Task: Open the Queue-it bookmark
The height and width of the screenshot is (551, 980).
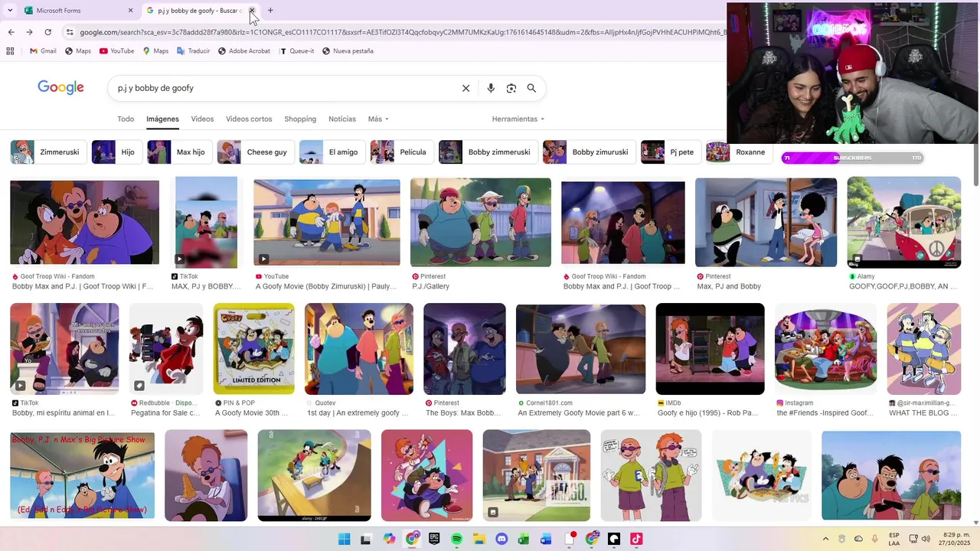Action: [297, 51]
